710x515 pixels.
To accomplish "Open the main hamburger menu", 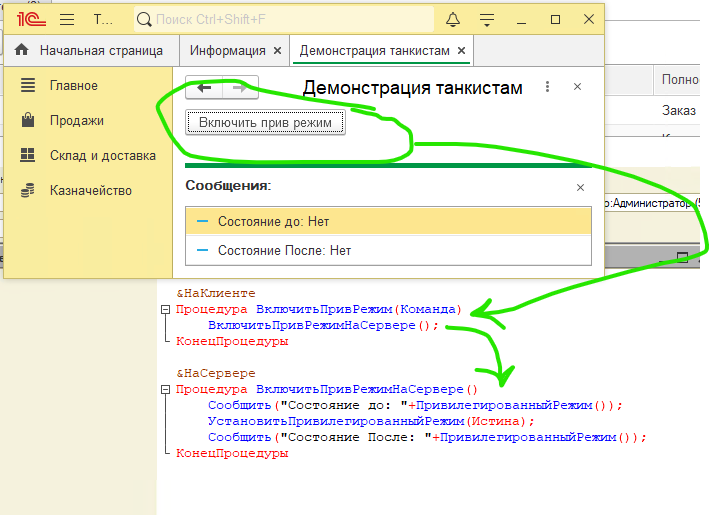I will [x=67, y=19].
